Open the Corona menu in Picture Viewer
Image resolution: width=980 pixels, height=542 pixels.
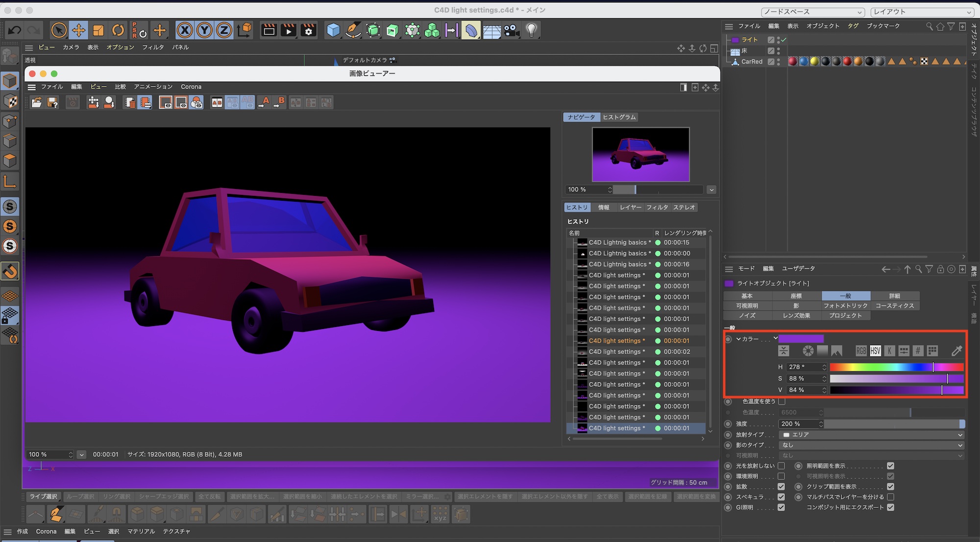[191, 87]
